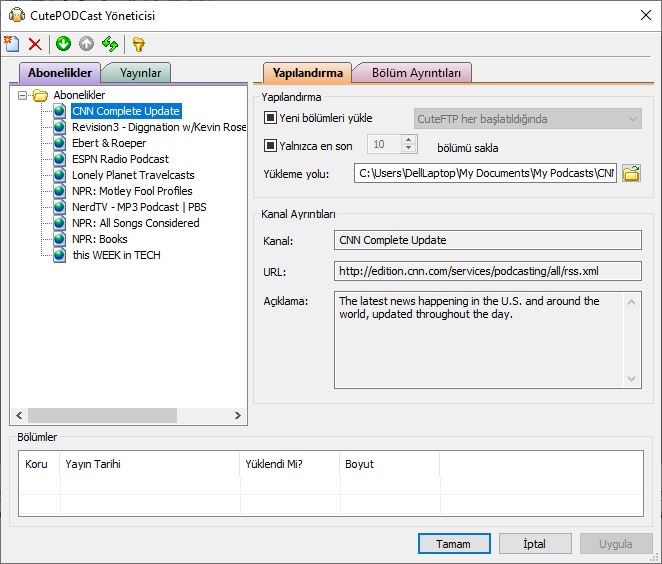The height and width of the screenshot is (564, 662).
Task: Click the globe icon beside CNN Complete Update
Action: [x=60, y=111]
